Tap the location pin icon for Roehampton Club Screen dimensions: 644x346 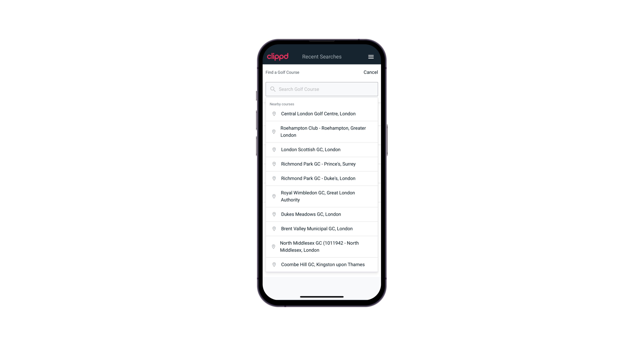tap(273, 132)
